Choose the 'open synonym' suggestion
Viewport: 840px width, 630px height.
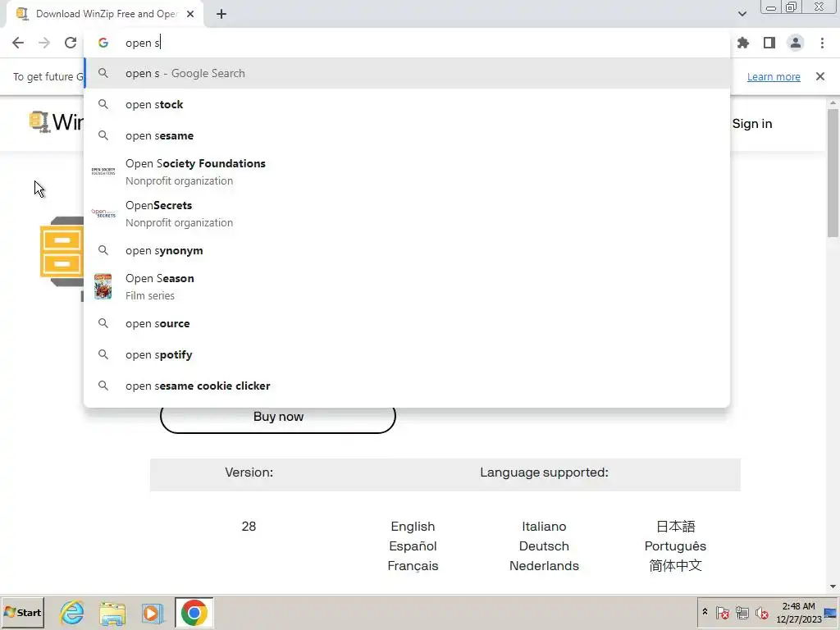[x=407, y=250]
